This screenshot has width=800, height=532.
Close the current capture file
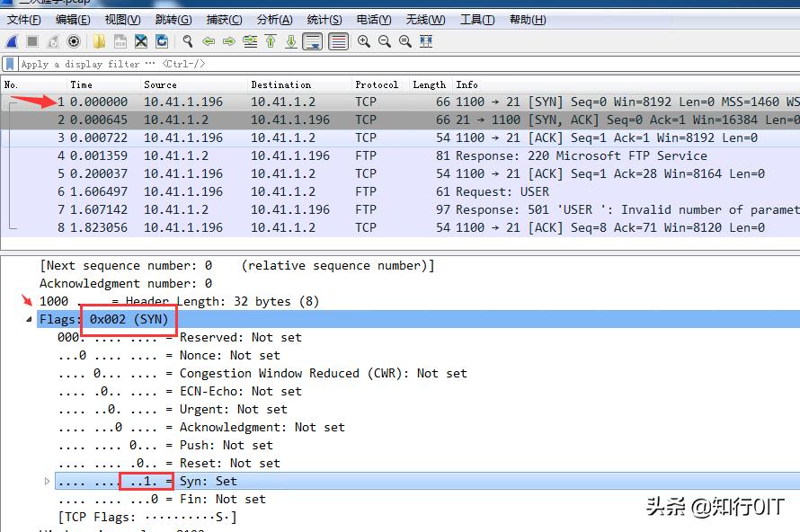[x=139, y=40]
